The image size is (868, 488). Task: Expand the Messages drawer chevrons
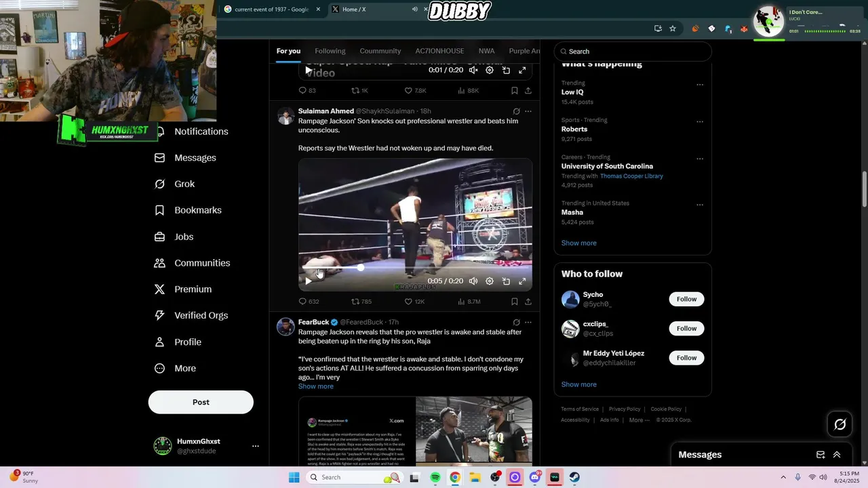click(837, 455)
